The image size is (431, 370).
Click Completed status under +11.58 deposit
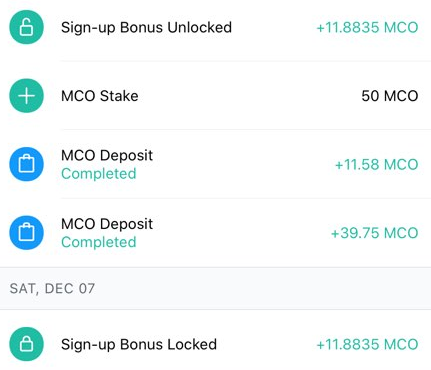(99, 174)
